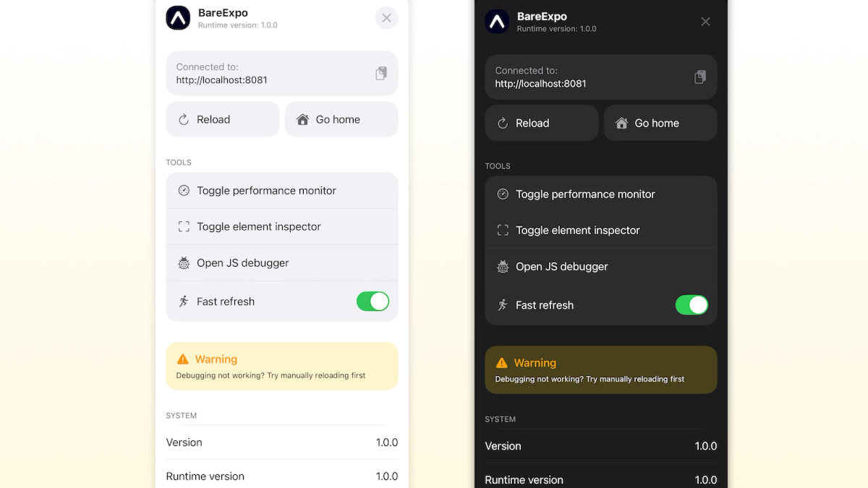Select the BareExpo app logo in light menu

coord(178,17)
